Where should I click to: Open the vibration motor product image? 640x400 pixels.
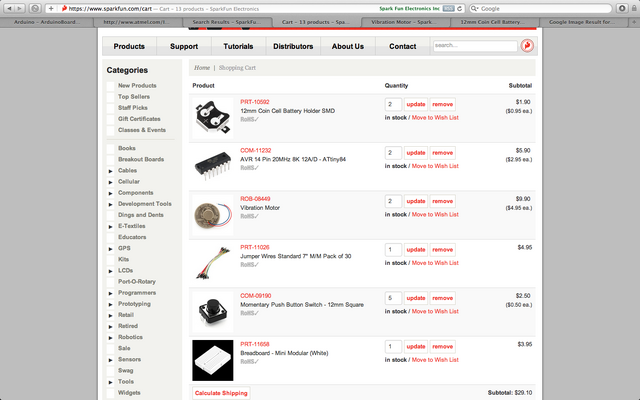point(213,215)
